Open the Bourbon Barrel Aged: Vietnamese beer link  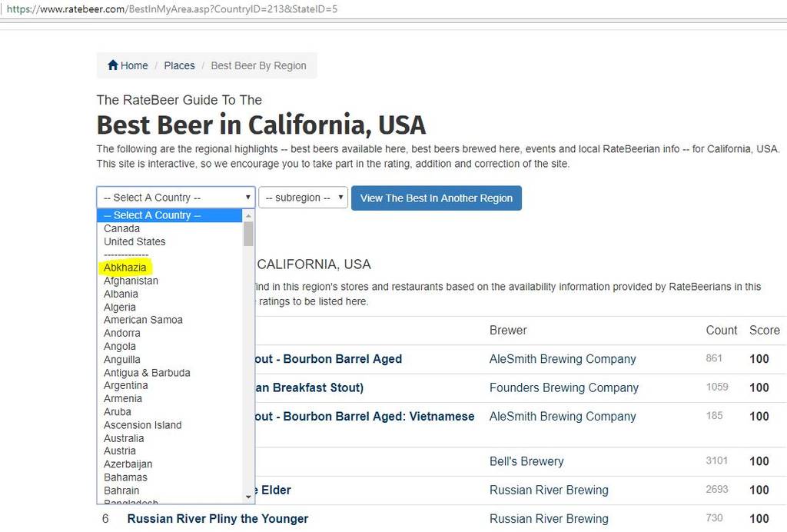(365, 416)
